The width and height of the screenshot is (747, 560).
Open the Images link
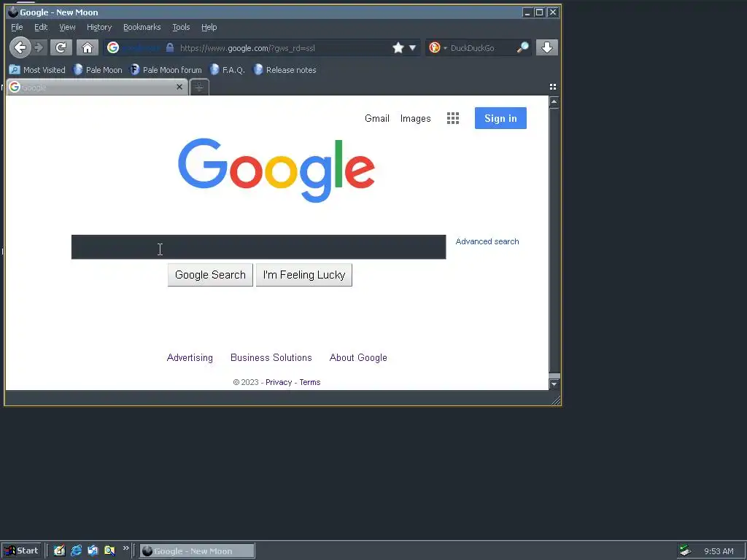tap(415, 118)
